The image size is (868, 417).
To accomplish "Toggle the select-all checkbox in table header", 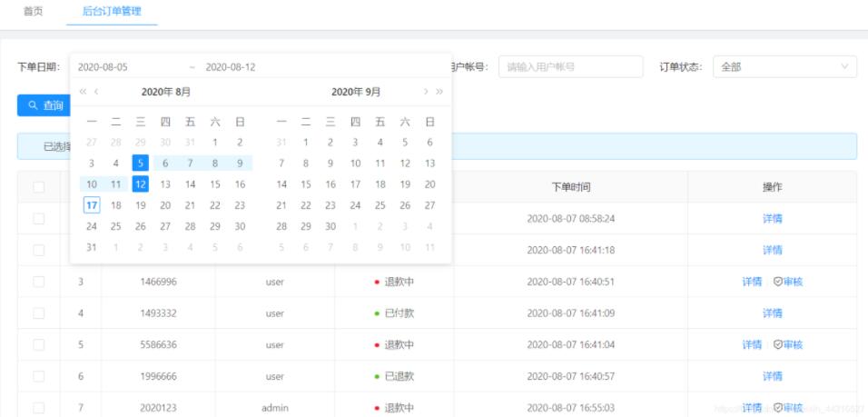I will point(38,187).
